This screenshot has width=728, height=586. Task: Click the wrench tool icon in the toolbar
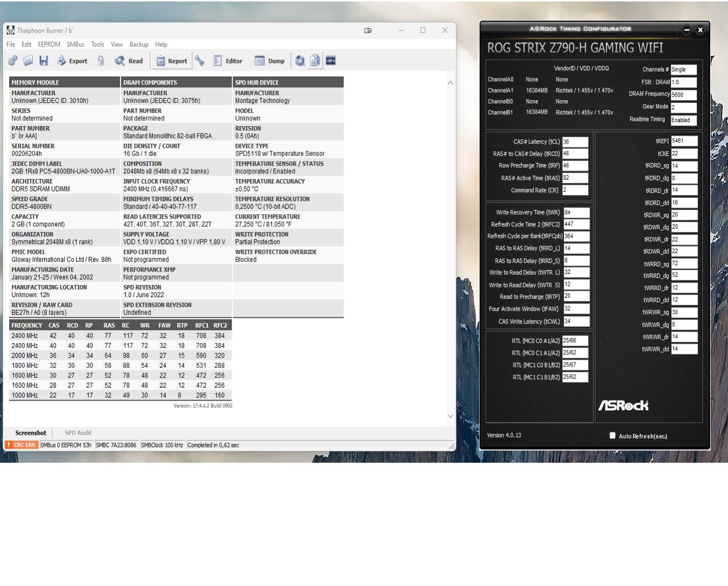pos(199,61)
